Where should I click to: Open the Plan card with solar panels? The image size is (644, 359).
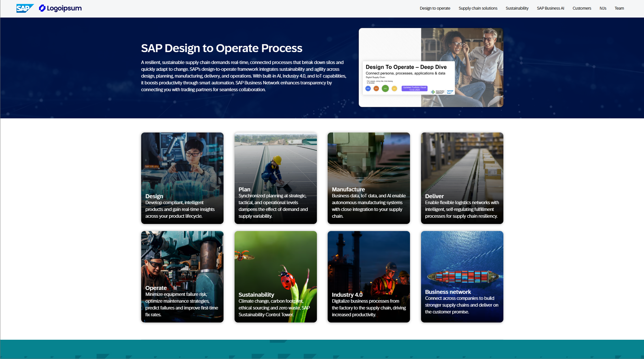pyautogui.click(x=275, y=178)
